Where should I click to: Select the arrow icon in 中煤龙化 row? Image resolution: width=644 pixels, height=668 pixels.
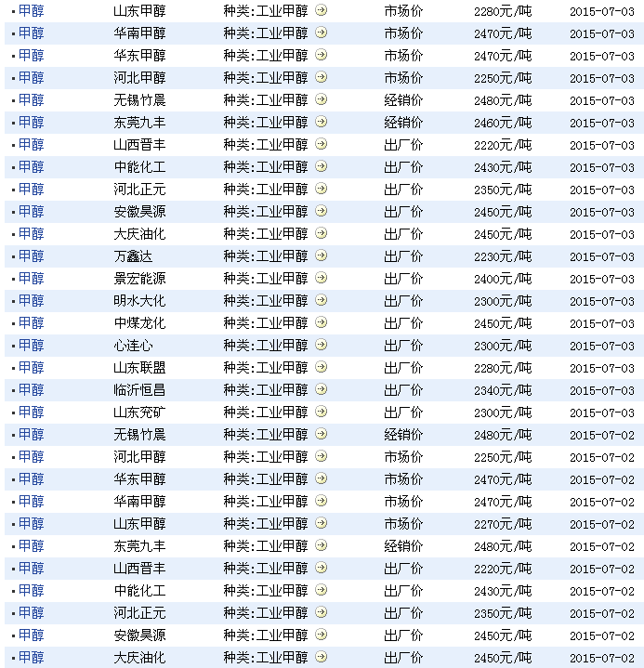point(321,322)
